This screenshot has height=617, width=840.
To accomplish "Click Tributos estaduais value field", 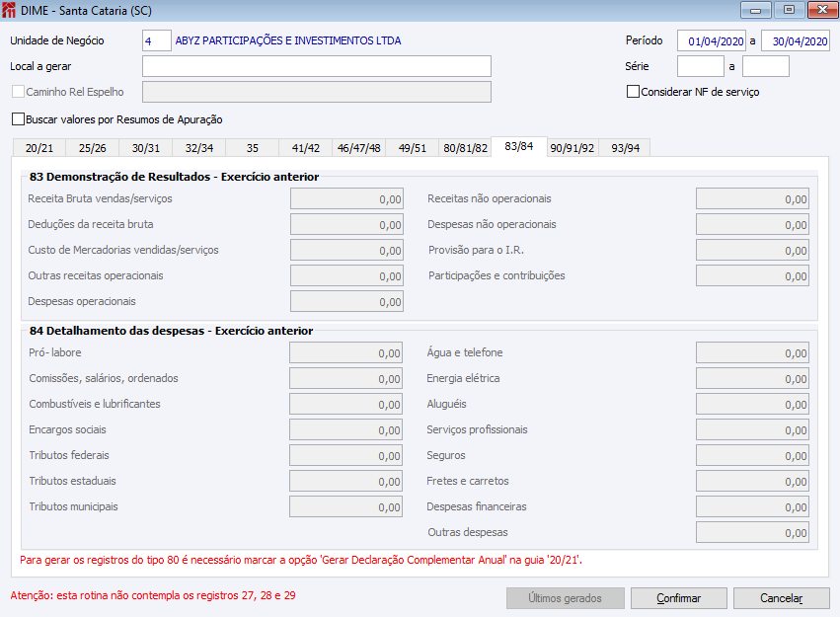I will coord(345,482).
